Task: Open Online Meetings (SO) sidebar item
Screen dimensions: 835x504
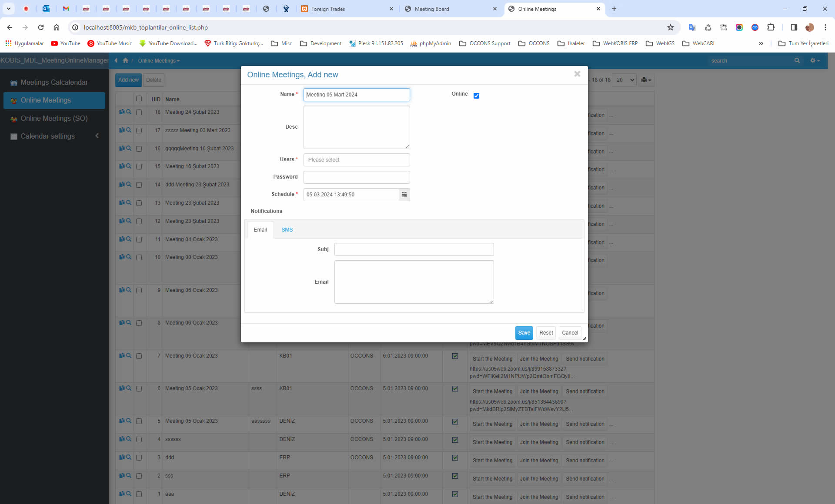Action: pos(54,118)
